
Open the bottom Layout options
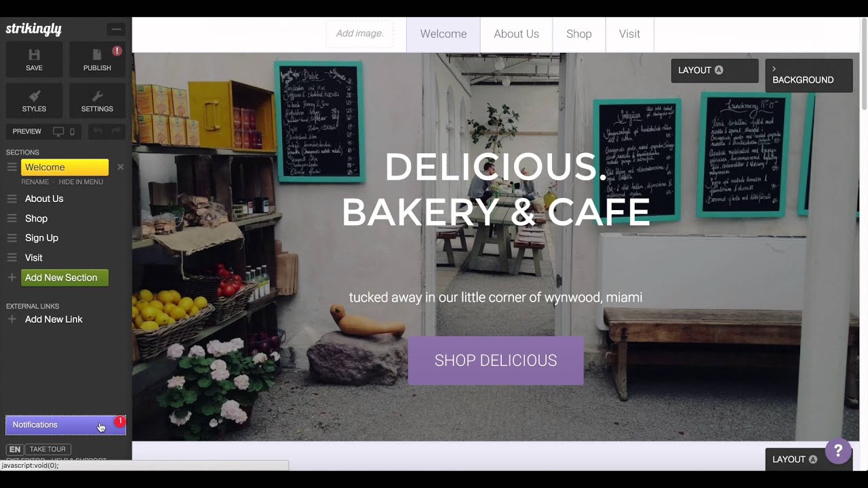[x=796, y=460]
